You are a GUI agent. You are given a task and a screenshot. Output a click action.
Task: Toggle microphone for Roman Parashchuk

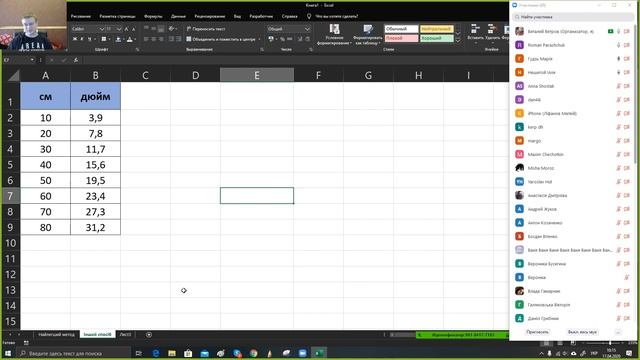click(618, 45)
